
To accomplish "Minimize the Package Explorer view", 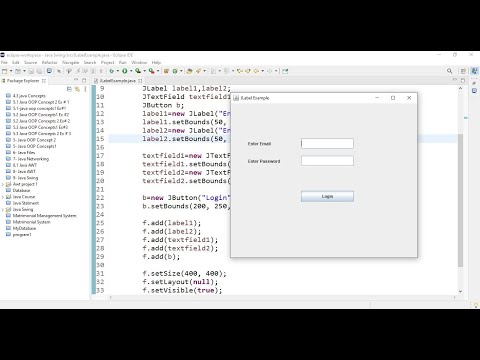I will [76, 80].
